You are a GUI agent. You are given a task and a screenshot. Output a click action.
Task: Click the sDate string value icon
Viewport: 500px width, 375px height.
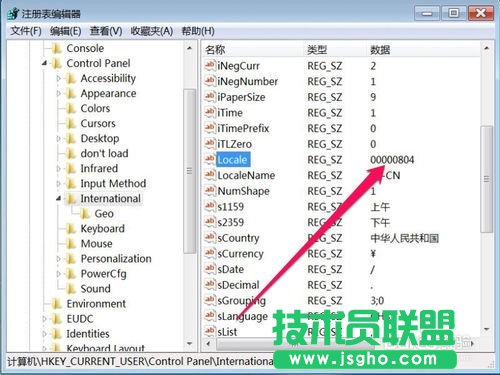(210, 269)
